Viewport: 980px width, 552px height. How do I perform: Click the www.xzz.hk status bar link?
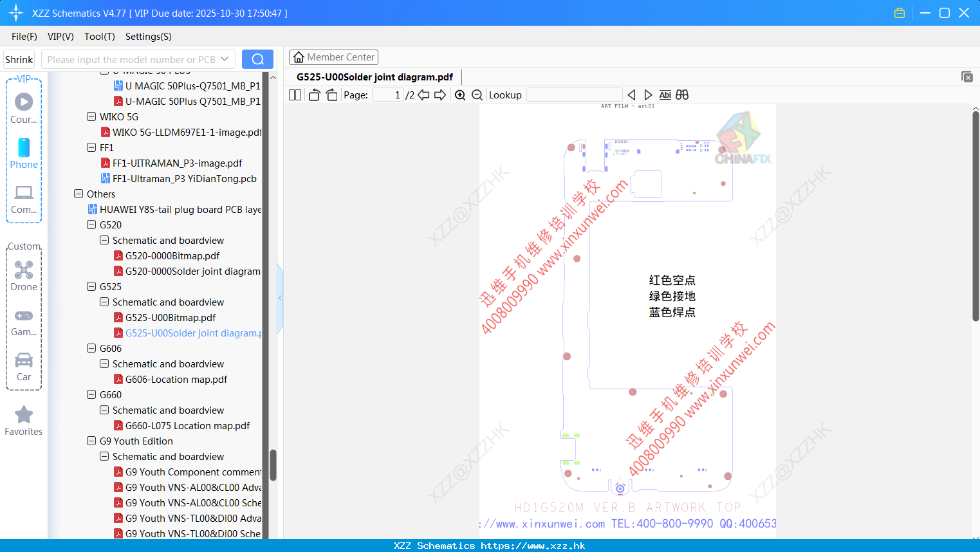coord(533,546)
